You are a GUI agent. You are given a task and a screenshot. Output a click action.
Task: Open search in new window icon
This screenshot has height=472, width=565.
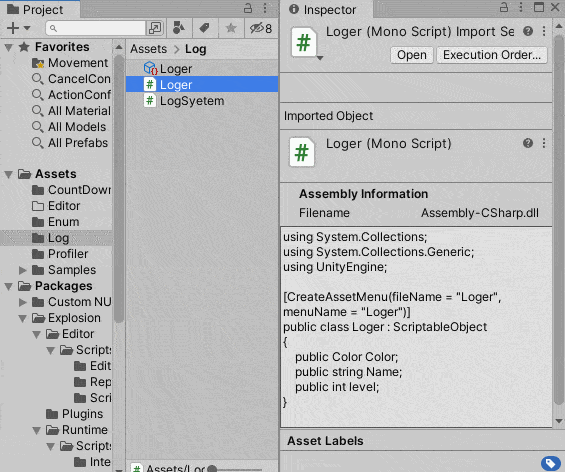[x=155, y=28]
